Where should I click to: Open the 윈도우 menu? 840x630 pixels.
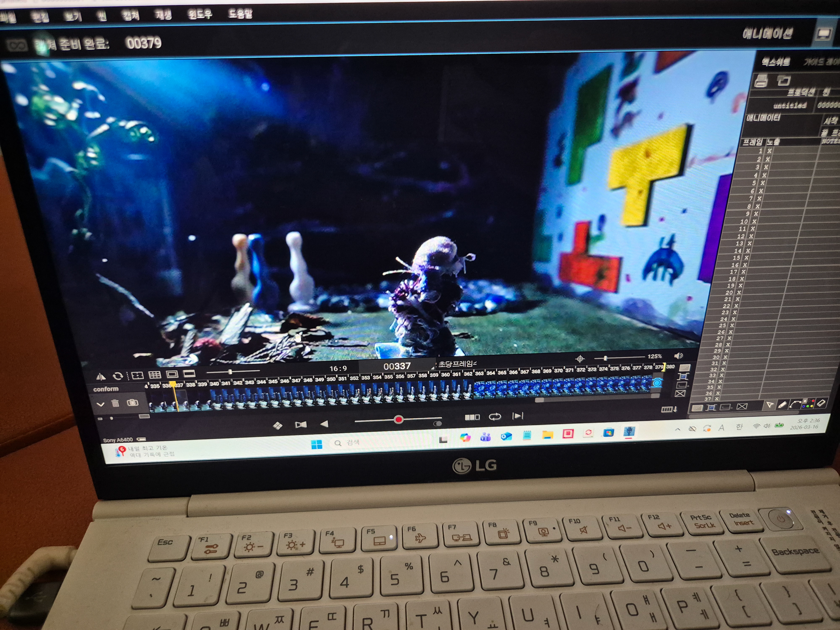click(x=200, y=14)
